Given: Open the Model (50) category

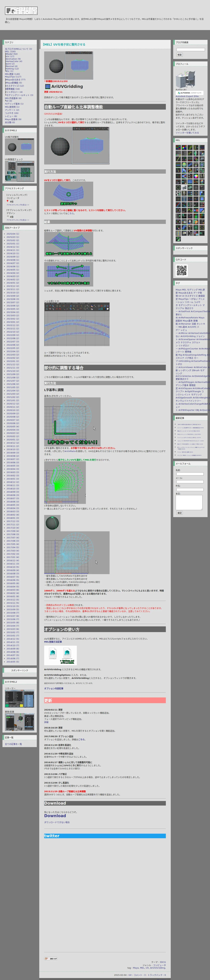Looking at the screenshot, I should 11,54.
